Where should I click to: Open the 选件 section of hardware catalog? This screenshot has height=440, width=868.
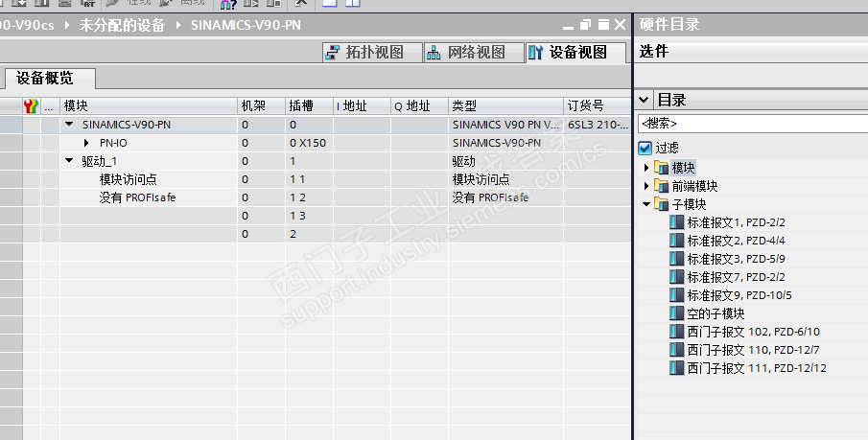pyautogui.click(x=654, y=52)
